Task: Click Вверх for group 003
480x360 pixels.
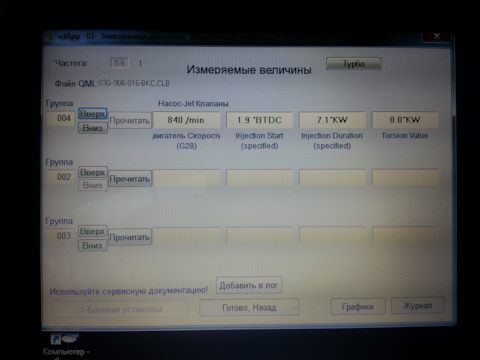Action: coord(93,231)
